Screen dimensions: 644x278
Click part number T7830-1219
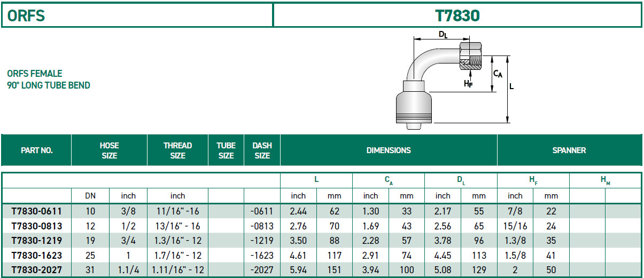tap(36, 241)
